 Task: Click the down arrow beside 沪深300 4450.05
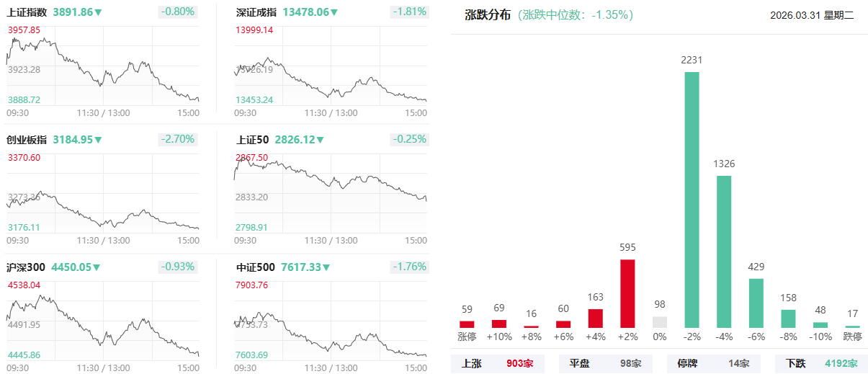click(97, 267)
